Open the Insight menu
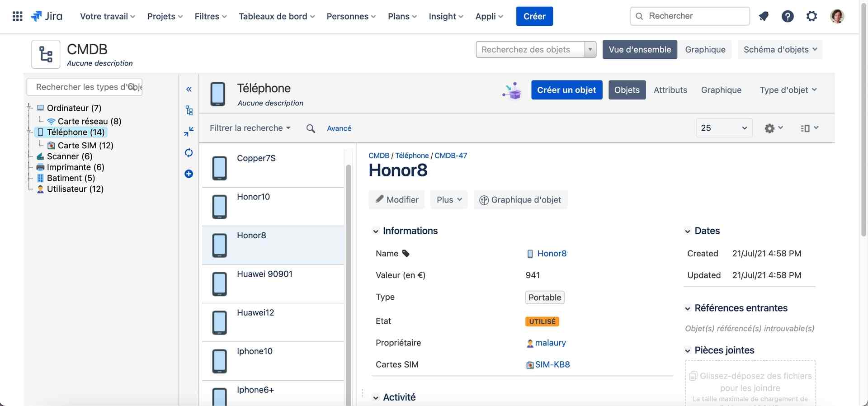Viewport: 868px width, 406px height. pos(446,16)
